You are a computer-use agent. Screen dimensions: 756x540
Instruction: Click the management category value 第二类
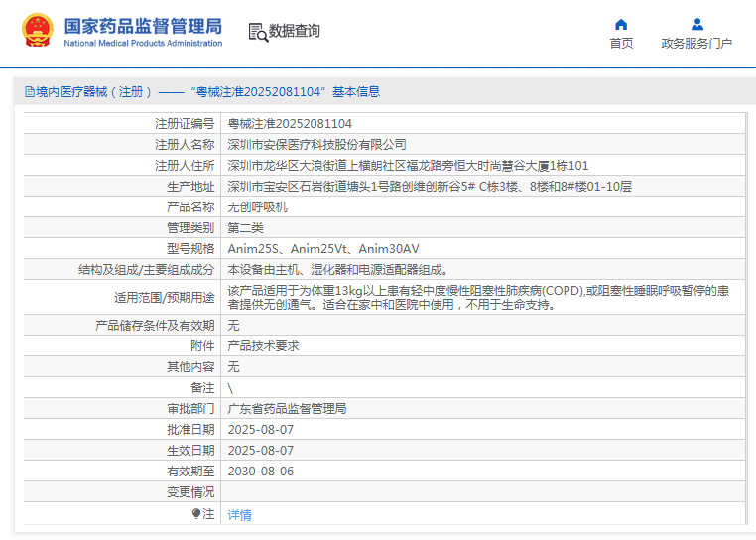[x=245, y=227]
